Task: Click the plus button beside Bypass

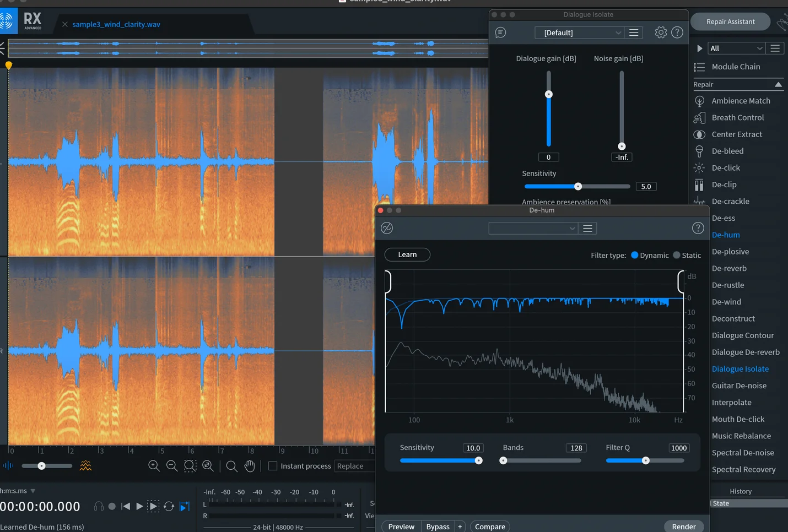Action: (460, 526)
